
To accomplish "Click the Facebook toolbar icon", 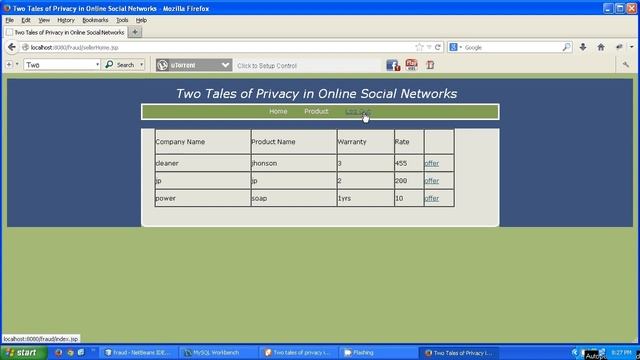I will click(393, 65).
